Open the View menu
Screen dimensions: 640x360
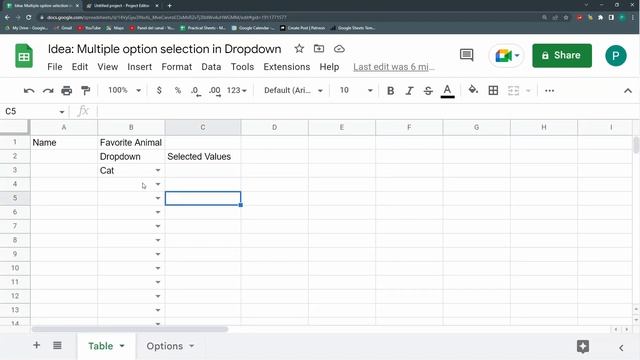(107, 67)
